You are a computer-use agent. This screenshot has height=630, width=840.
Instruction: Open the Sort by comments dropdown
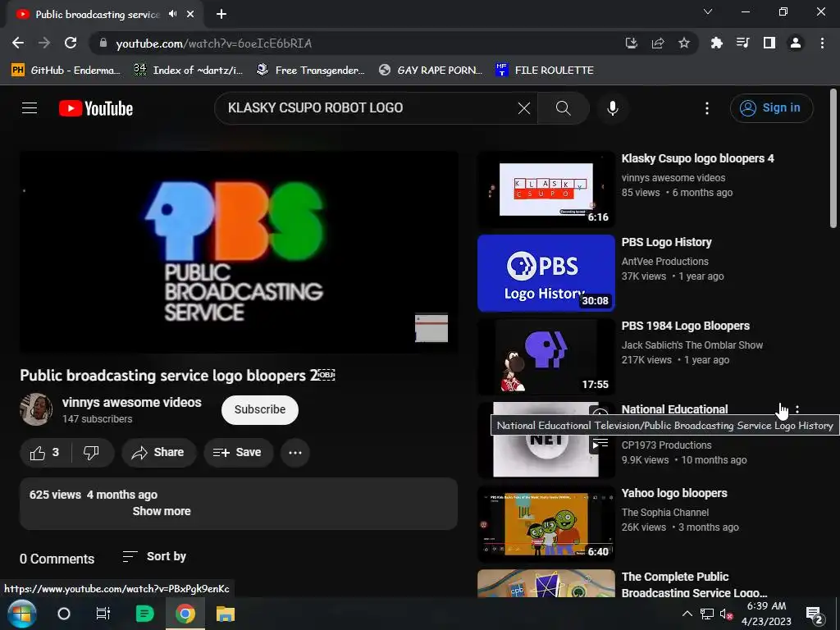(x=153, y=557)
